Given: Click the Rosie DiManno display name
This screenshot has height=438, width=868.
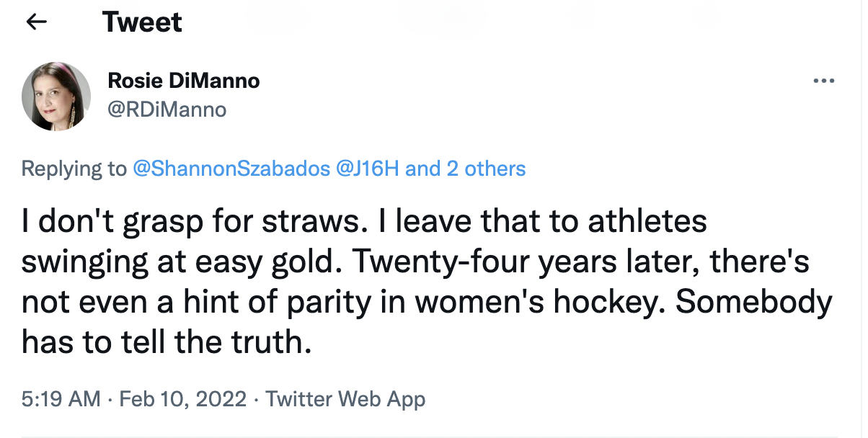Looking at the screenshot, I should coord(183,81).
